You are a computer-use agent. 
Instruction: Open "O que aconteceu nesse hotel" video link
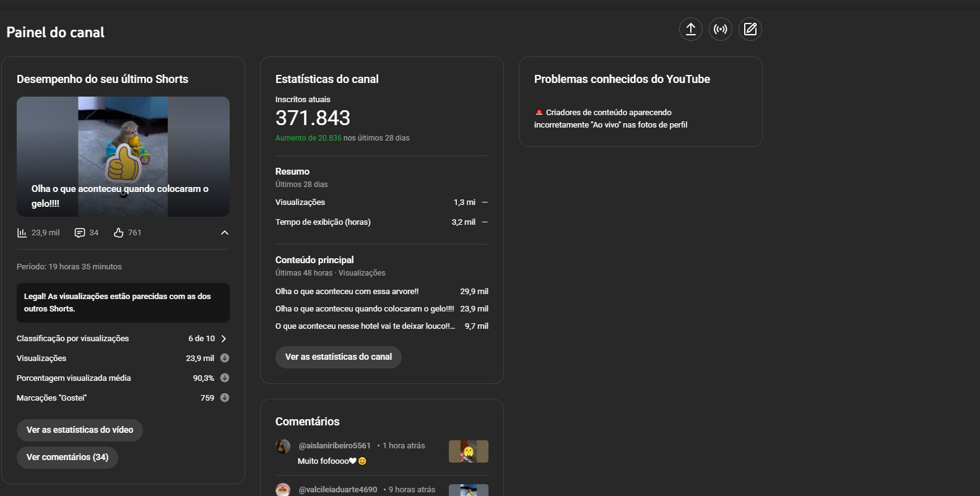tap(365, 326)
